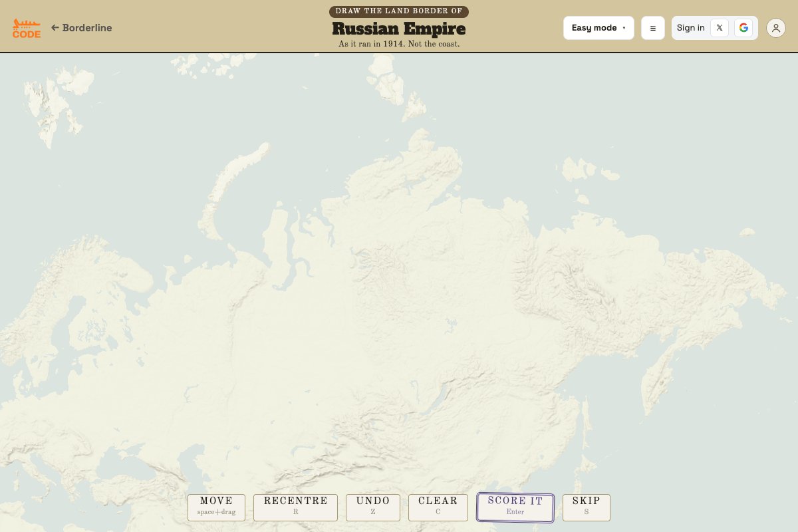
Task: Click Score It to submit
Action: pos(515,507)
